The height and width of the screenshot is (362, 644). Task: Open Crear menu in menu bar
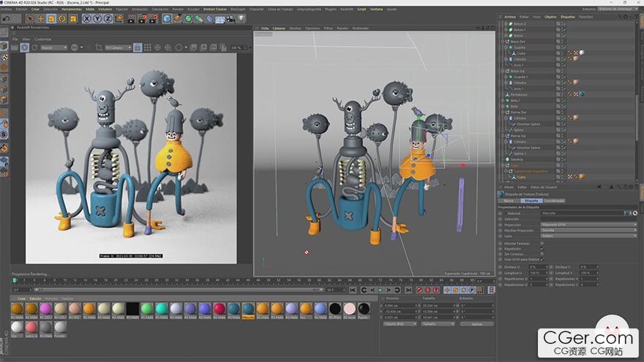tap(35, 9)
